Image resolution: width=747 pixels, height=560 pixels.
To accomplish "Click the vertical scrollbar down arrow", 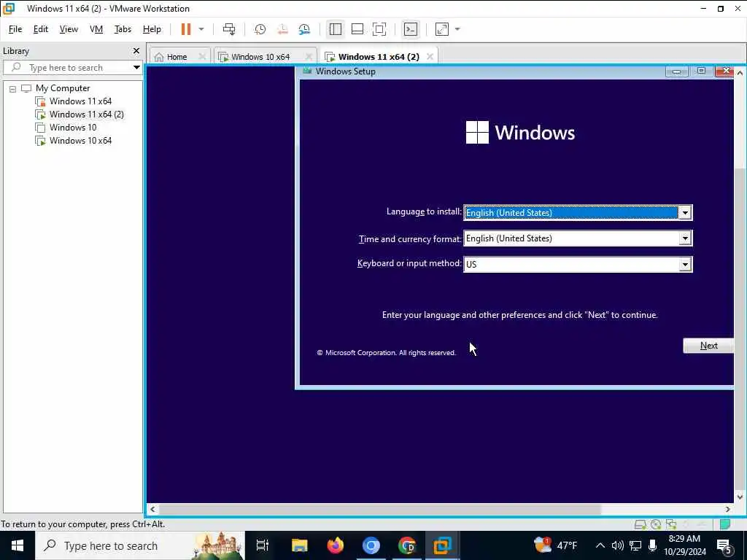I will [x=740, y=497].
